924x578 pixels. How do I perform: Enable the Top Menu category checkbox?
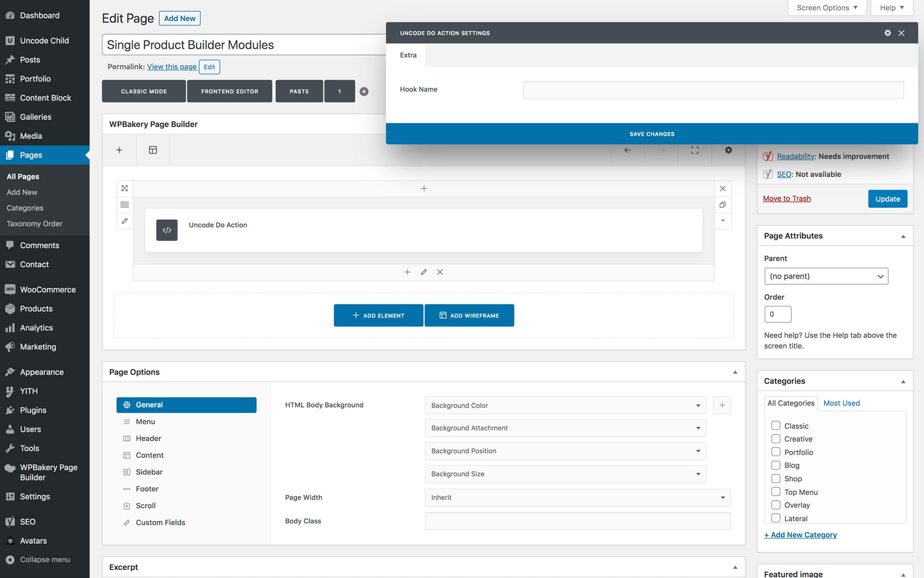[x=776, y=492]
